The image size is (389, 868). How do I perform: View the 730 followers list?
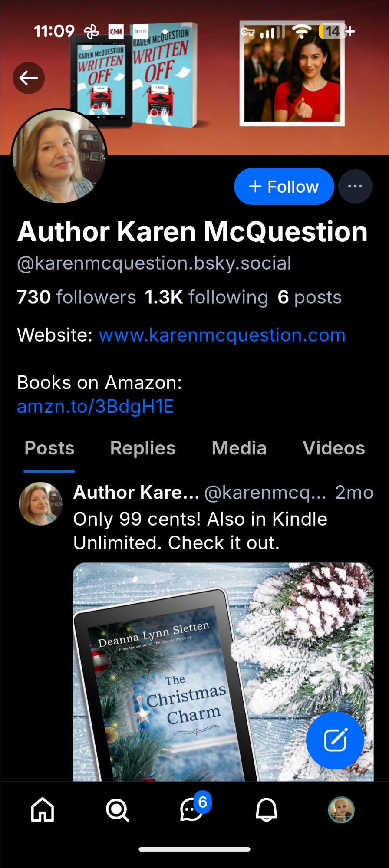pyautogui.click(x=77, y=298)
